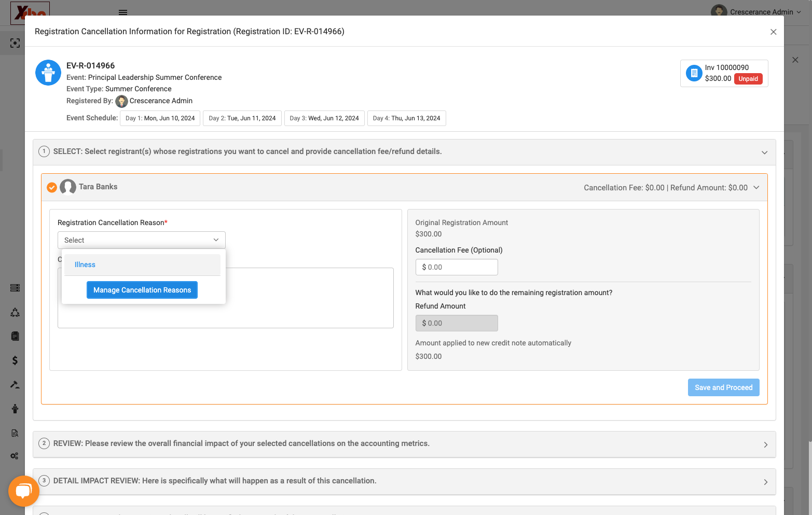This screenshot has width=812, height=515.
Task: Click Save and Proceed
Action: [723, 387]
